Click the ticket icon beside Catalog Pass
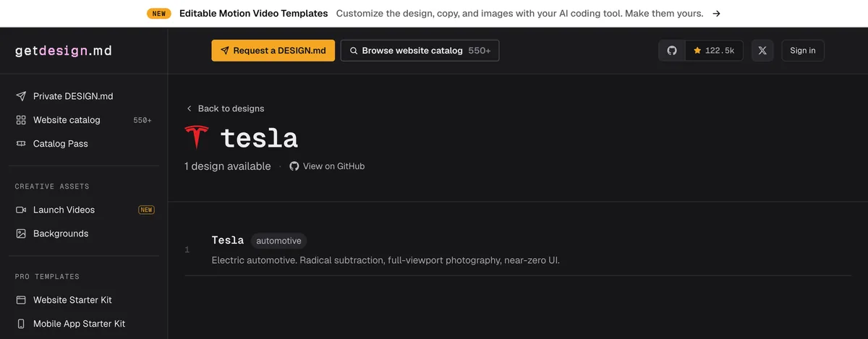868x339 pixels. click(21, 144)
